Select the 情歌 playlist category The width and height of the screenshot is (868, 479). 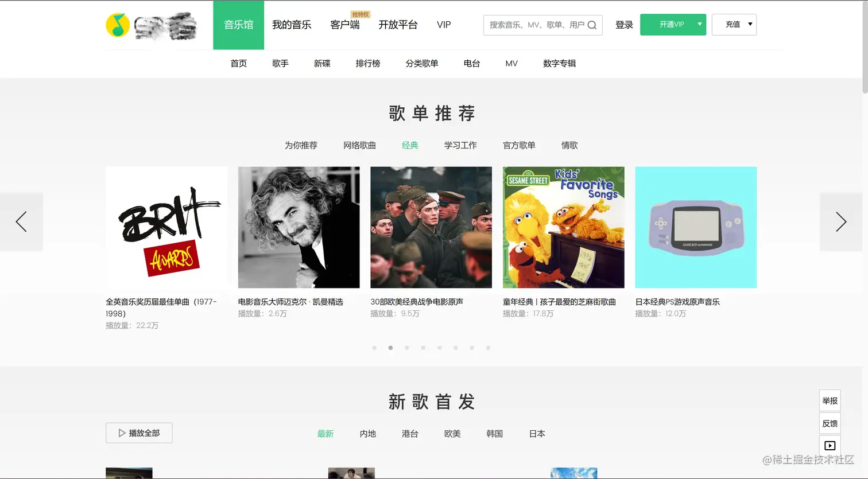569,146
